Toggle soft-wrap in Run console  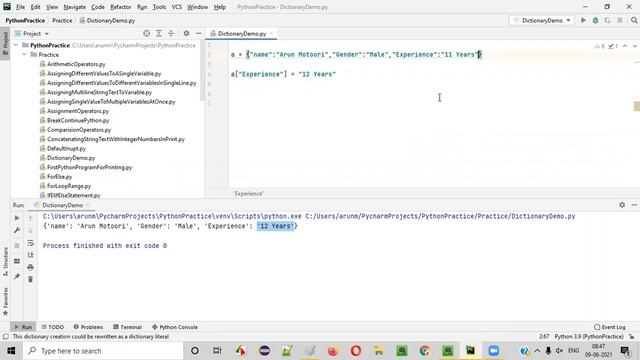coord(30,243)
